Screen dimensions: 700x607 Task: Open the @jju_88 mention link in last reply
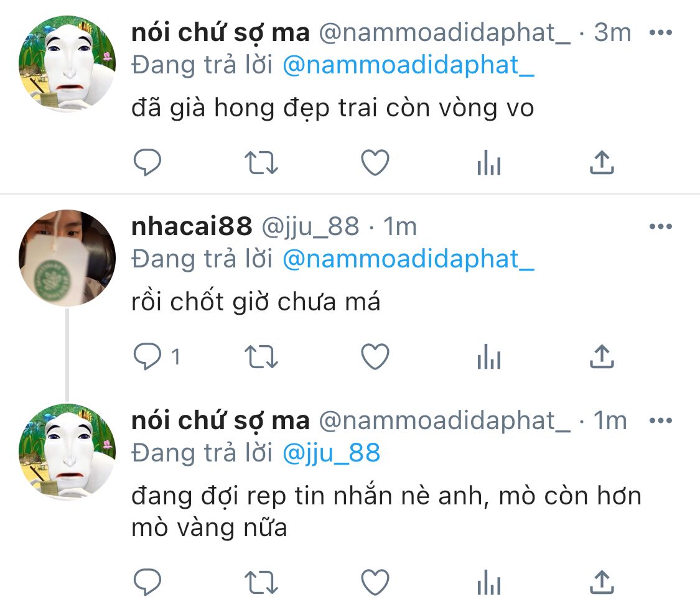[x=331, y=453]
